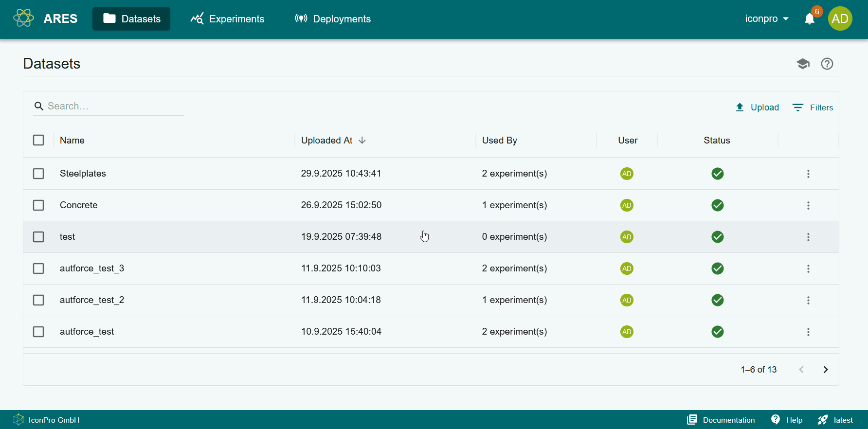The height and width of the screenshot is (429, 868).
Task: Open the Steelplates row actions menu
Action: coord(808,174)
